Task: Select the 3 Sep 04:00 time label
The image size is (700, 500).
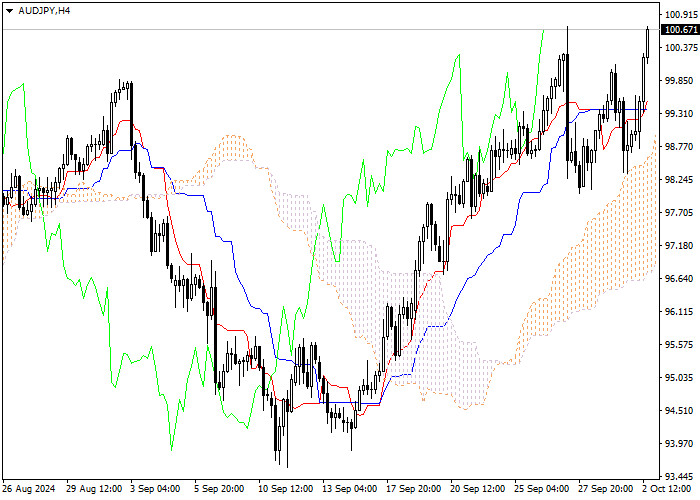Action: pyautogui.click(x=155, y=489)
